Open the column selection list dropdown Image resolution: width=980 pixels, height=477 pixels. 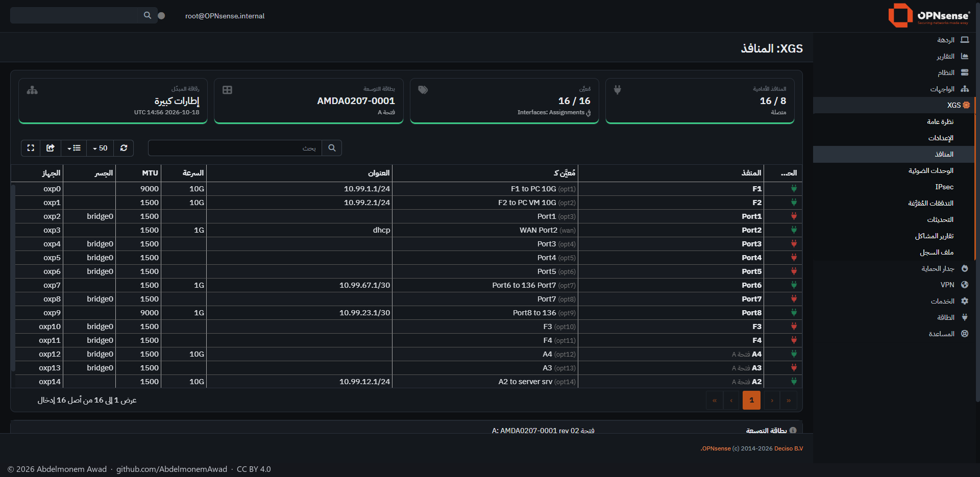(x=74, y=148)
